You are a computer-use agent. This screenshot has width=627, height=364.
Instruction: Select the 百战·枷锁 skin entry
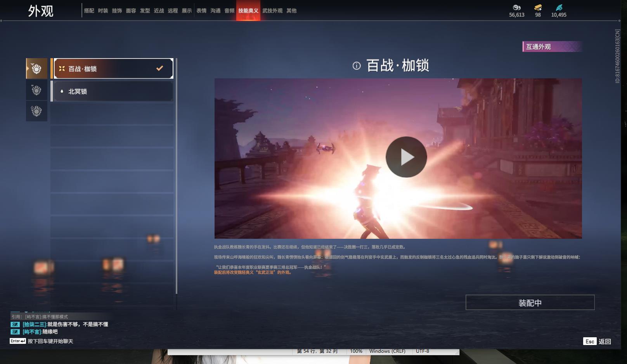click(x=113, y=69)
